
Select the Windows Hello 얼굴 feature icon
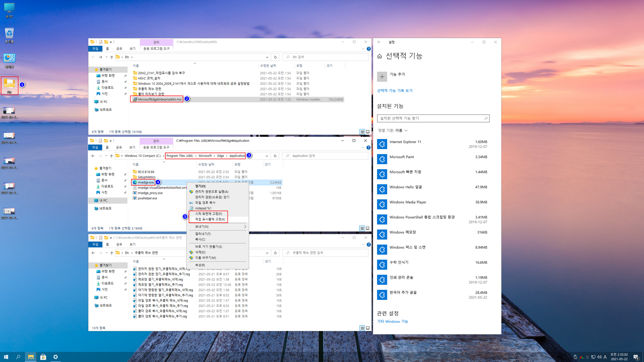pyautogui.click(x=382, y=189)
